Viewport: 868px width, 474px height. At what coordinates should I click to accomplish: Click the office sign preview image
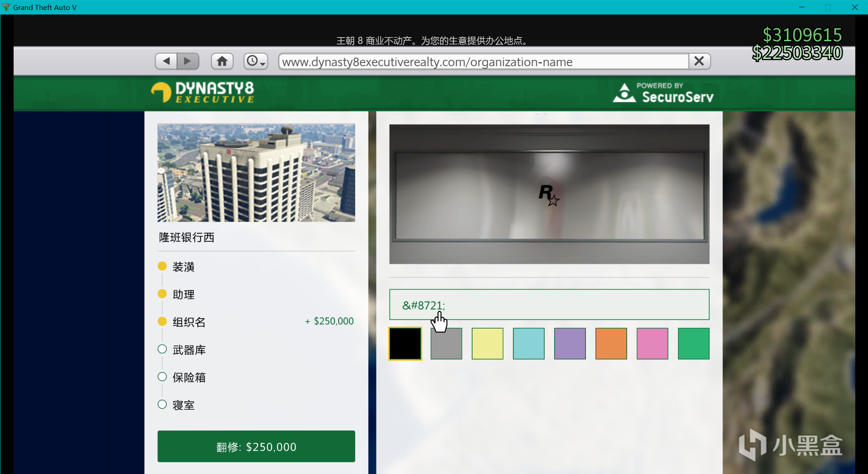[549, 194]
